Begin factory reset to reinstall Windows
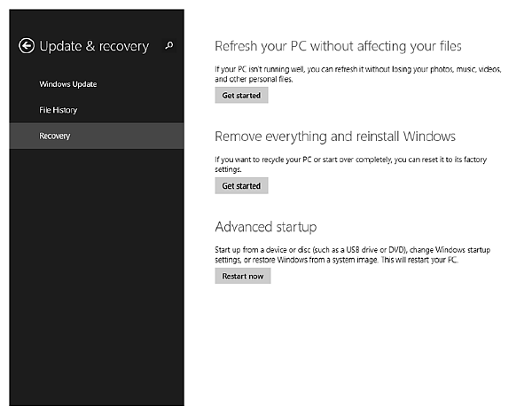 (241, 186)
